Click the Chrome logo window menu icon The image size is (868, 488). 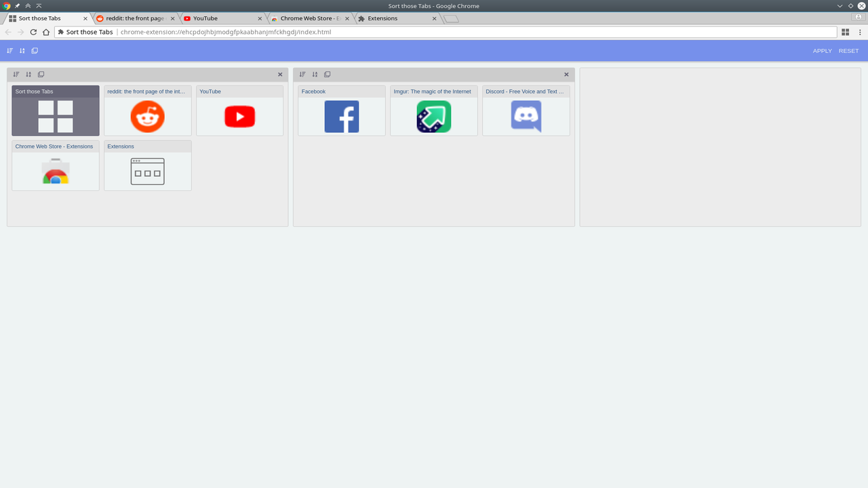pos(6,6)
